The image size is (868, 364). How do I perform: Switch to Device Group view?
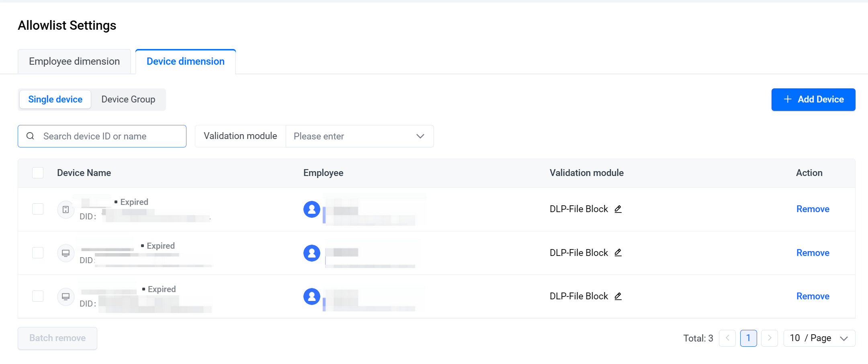[x=128, y=99]
